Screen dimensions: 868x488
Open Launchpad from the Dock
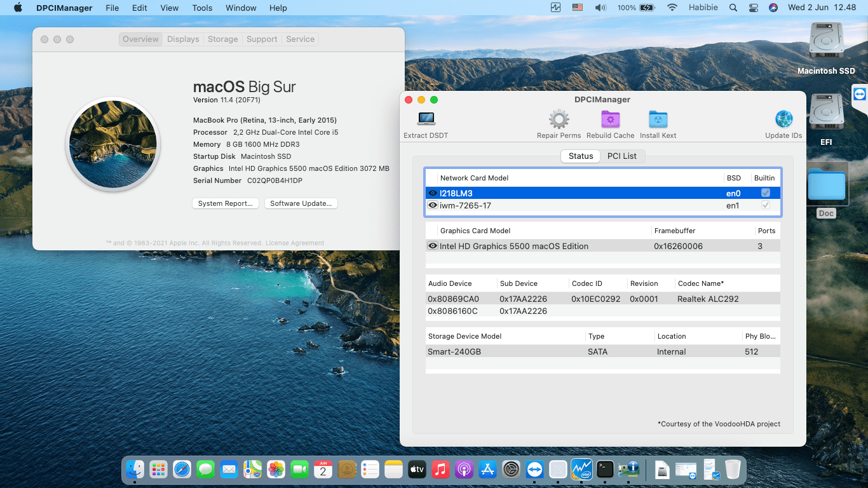point(158,470)
